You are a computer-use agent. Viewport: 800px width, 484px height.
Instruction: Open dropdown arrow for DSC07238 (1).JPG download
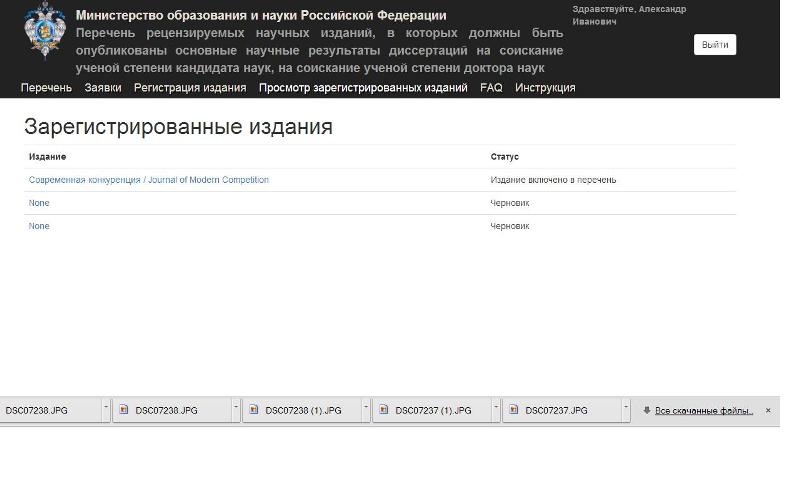tap(366, 410)
